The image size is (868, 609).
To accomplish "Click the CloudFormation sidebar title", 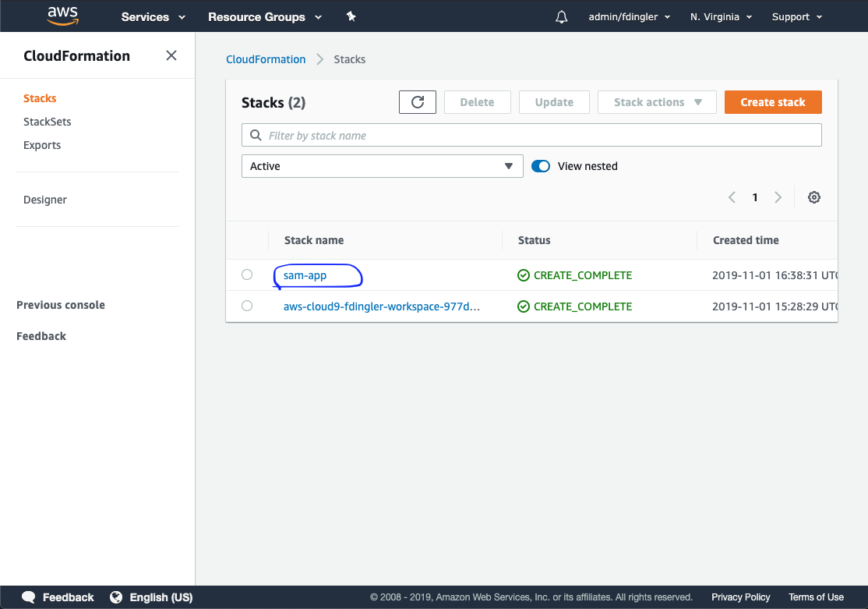I will click(77, 55).
